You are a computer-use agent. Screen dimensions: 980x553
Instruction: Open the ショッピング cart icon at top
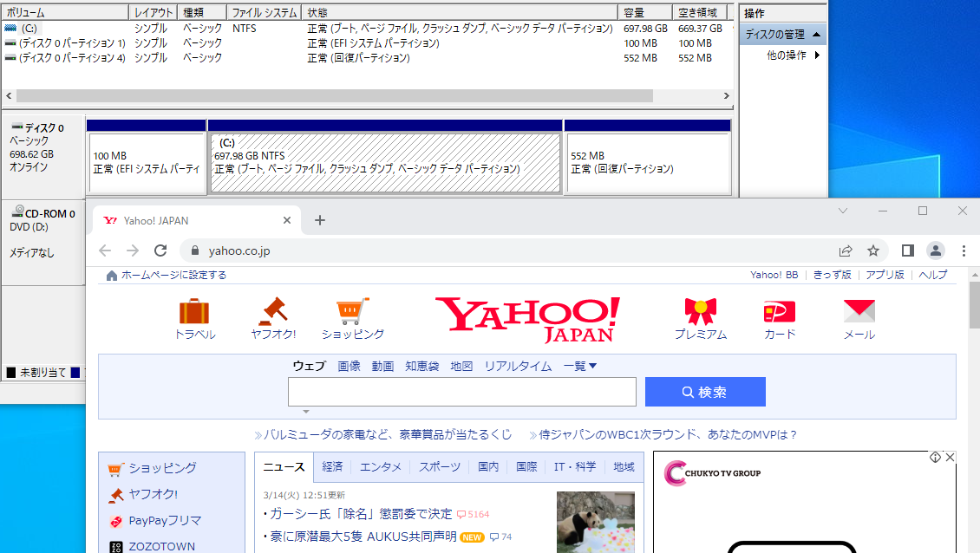[x=352, y=311]
